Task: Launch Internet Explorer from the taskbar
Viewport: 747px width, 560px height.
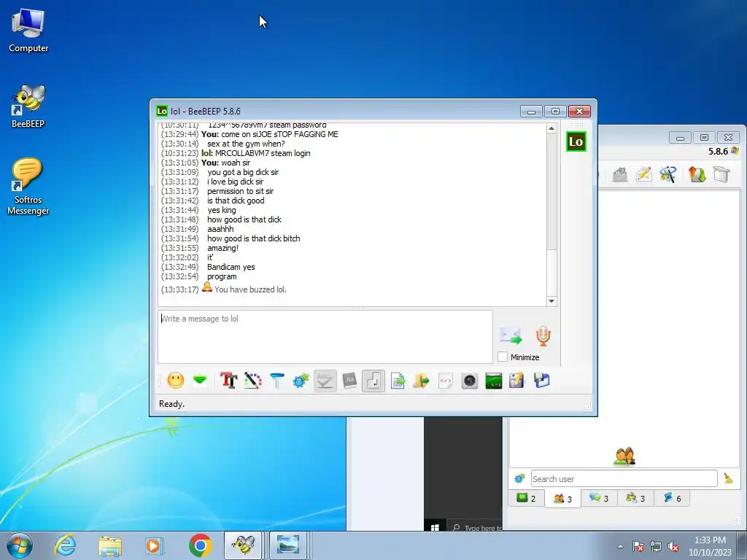Action: [65, 545]
